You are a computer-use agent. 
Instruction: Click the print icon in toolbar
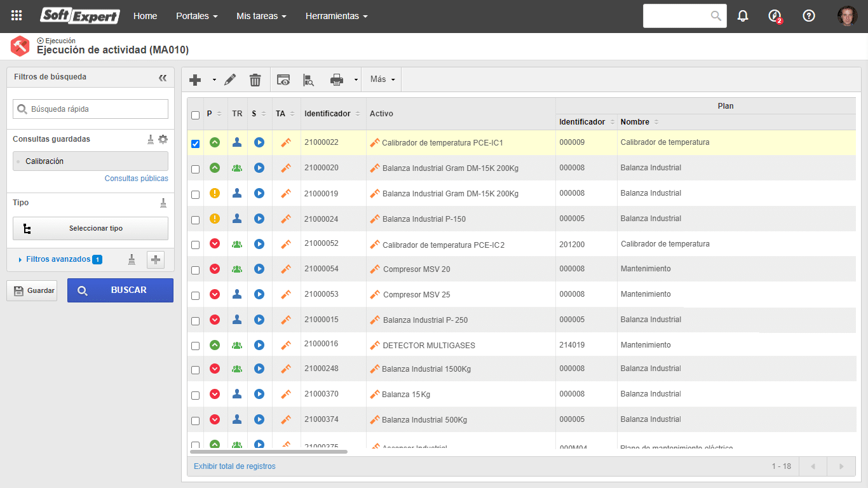337,79
